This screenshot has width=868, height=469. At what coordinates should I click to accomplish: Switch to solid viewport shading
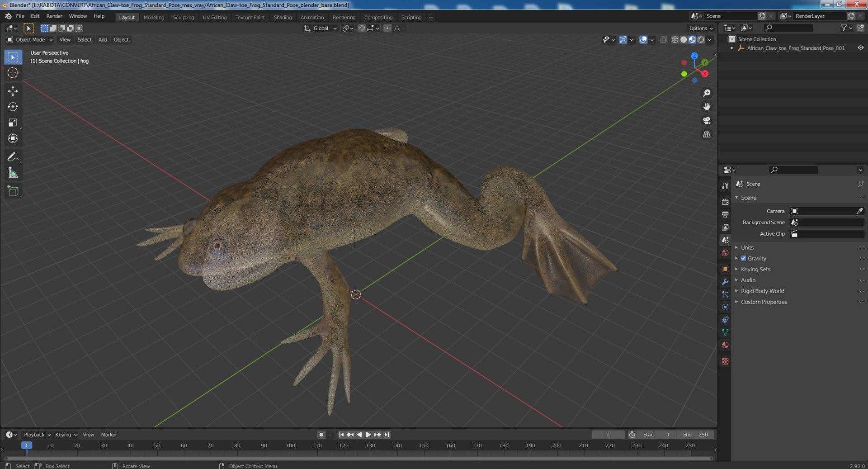684,40
